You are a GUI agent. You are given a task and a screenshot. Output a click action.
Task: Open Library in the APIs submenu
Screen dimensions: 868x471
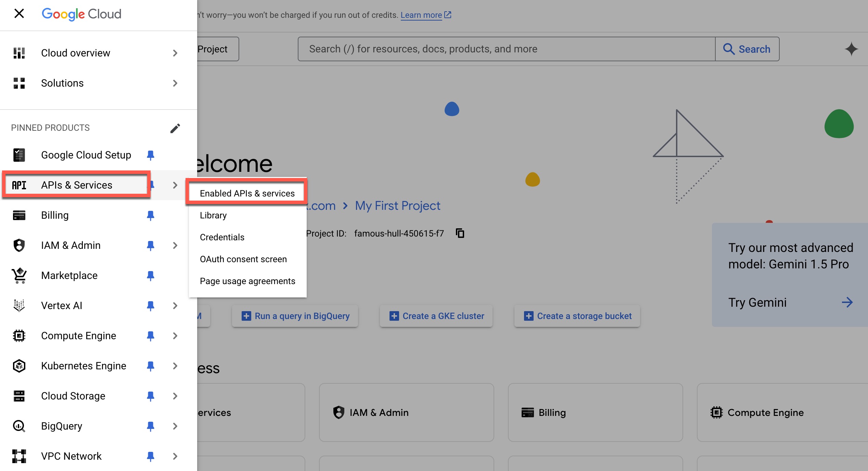pyautogui.click(x=213, y=215)
